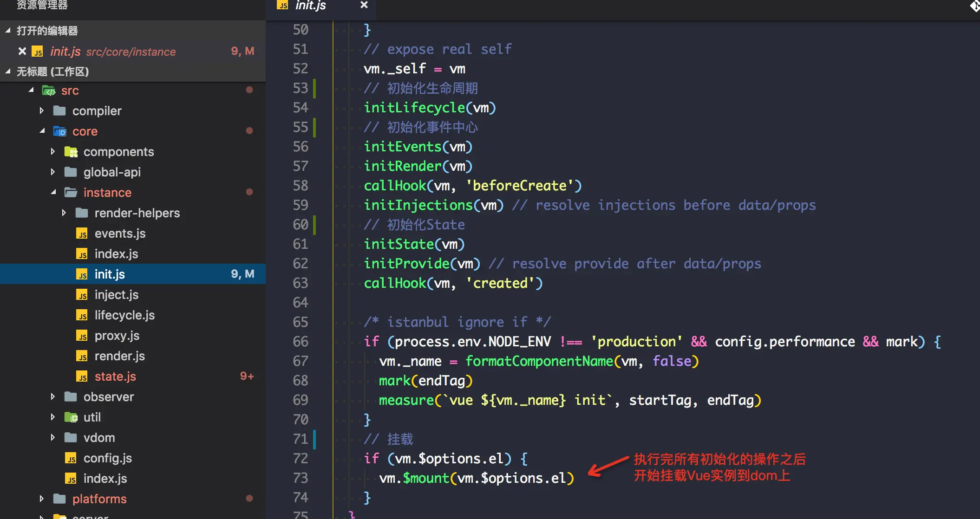Click the src folder icon
The image size is (980, 519).
(49, 91)
